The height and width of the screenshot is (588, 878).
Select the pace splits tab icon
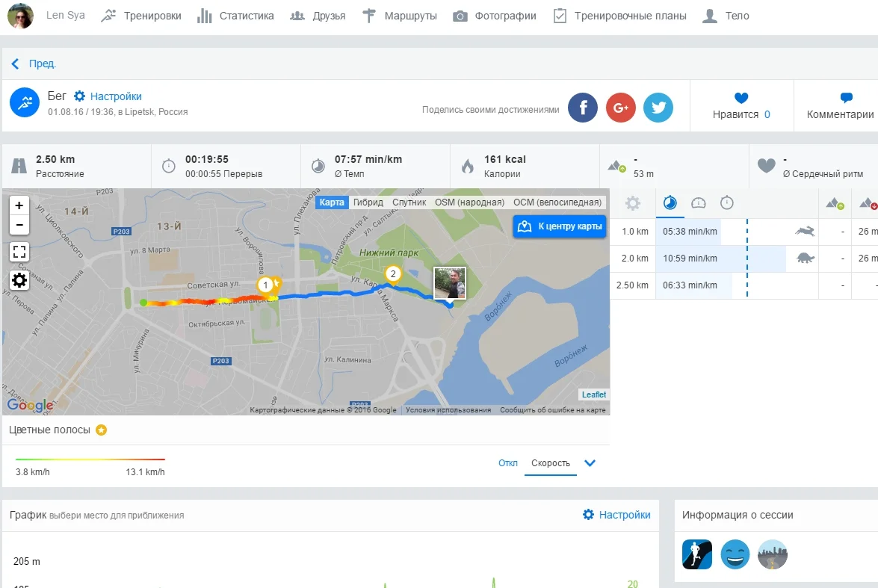click(670, 202)
